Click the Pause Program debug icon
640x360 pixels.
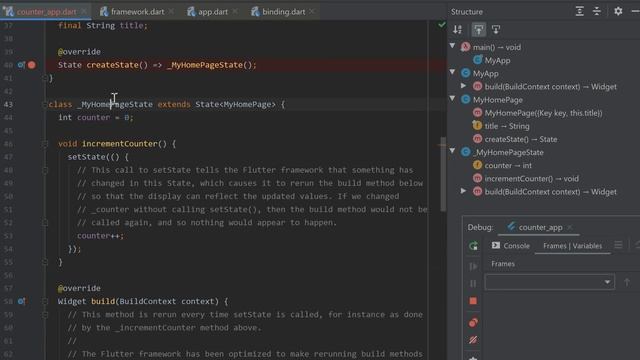pyautogui.click(x=473, y=283)
